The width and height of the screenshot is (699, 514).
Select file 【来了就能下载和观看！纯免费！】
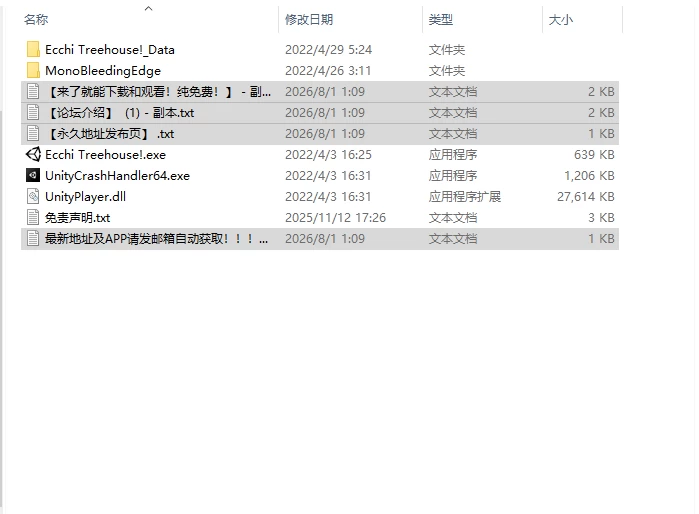point(158,91)
